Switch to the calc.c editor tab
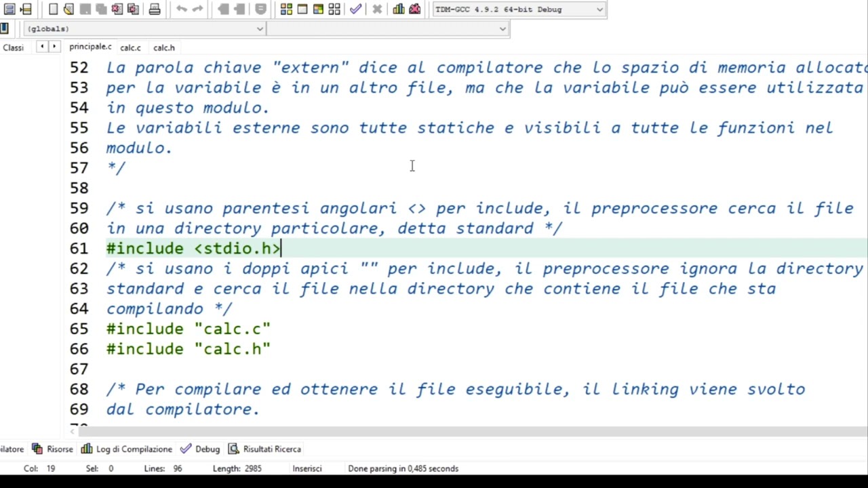Image resolution: width=868 pixels, height=488 pixels. point(130,47)
